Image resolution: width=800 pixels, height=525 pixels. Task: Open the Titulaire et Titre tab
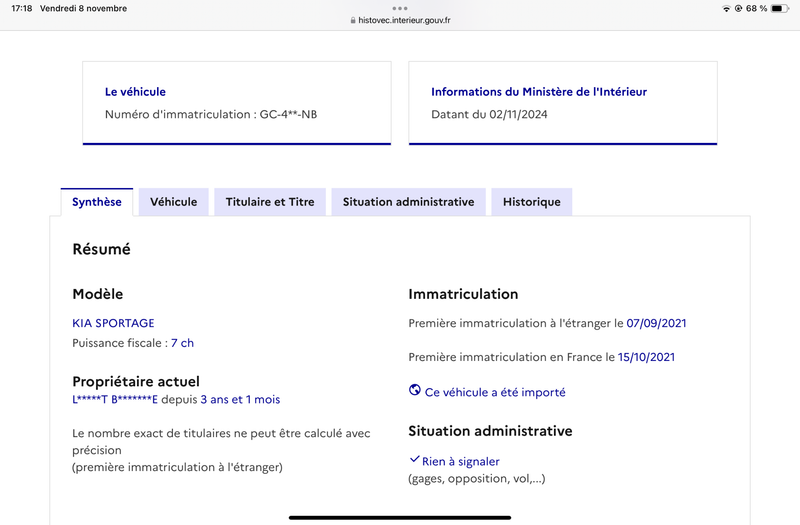point(270,202)
